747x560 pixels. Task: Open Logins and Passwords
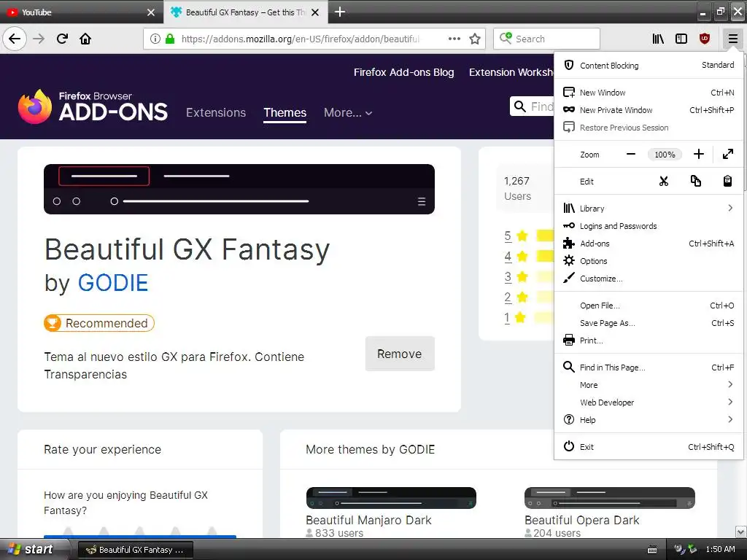(649, 226)
